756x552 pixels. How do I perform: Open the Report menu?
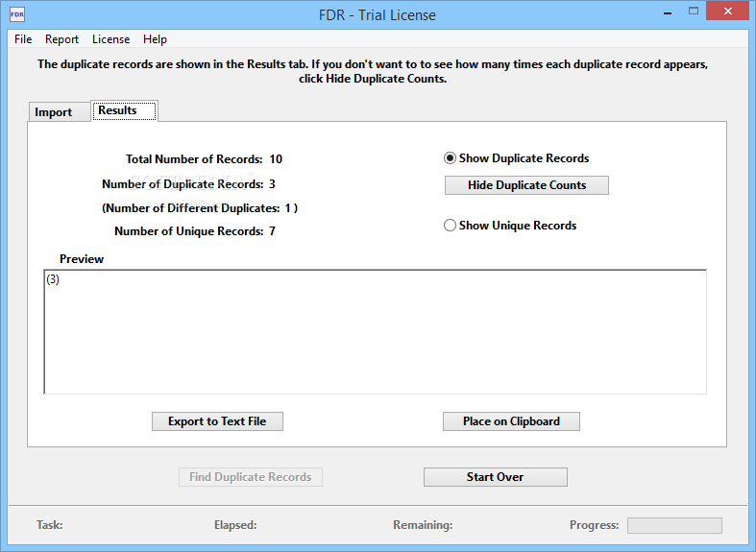61,39
